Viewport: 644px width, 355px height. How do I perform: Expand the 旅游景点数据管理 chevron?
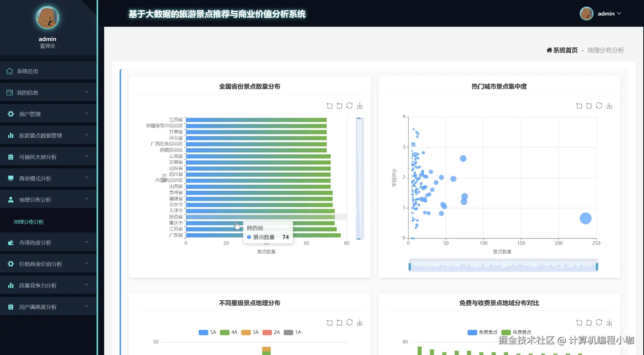point(86,135)
